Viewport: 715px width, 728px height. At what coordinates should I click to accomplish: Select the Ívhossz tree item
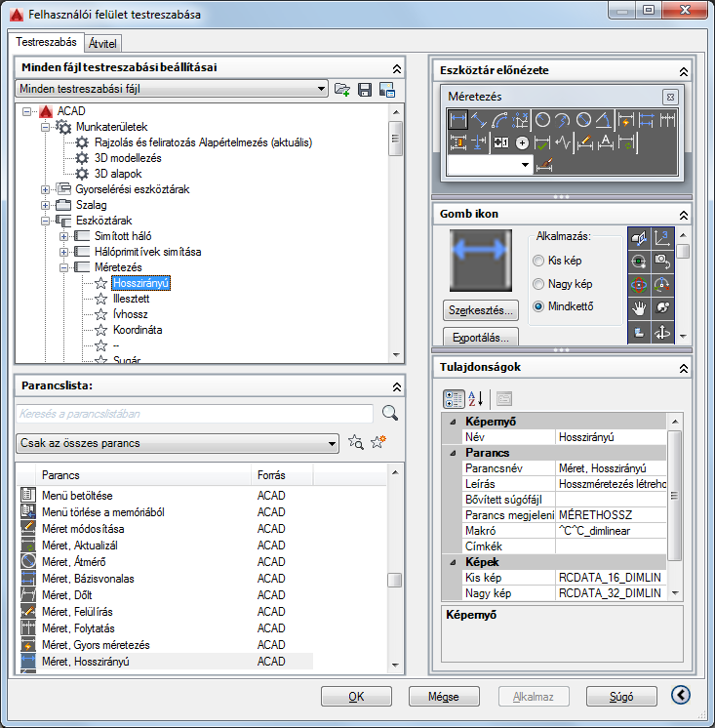[131, 314]
